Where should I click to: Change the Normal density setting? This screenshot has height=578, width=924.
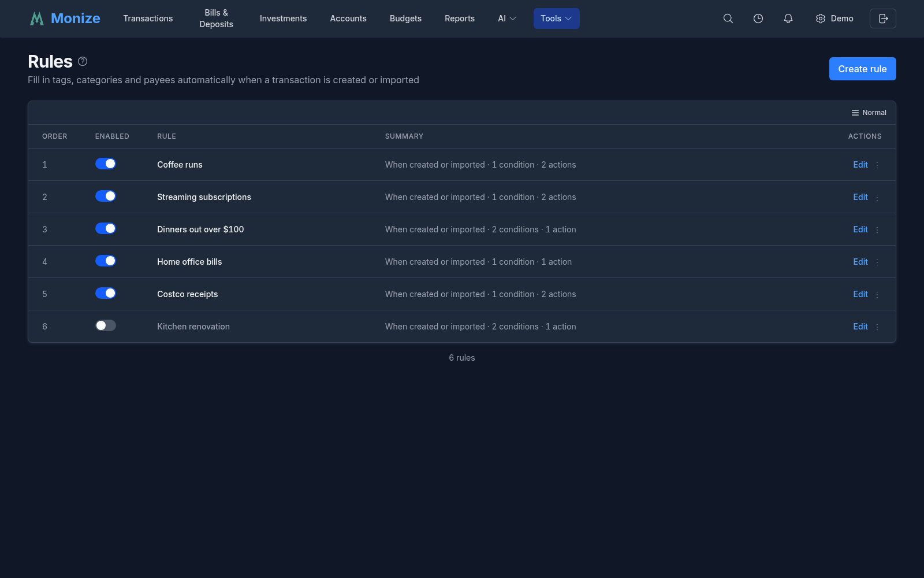point(869,113)
